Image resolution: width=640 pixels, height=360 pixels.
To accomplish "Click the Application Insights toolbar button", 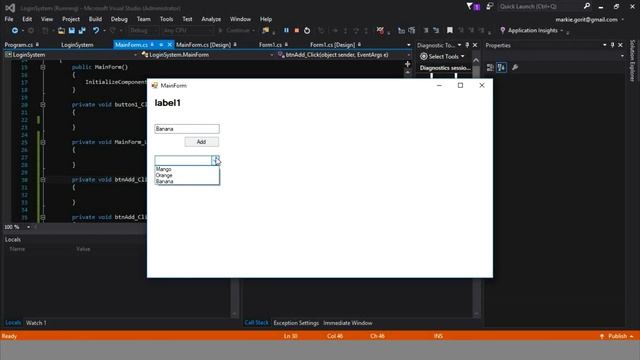I will point(532,30).
